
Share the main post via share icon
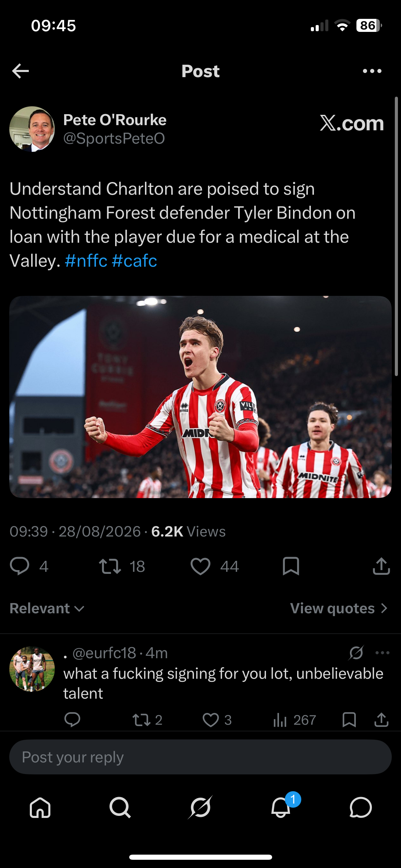(x=381, y=566)
